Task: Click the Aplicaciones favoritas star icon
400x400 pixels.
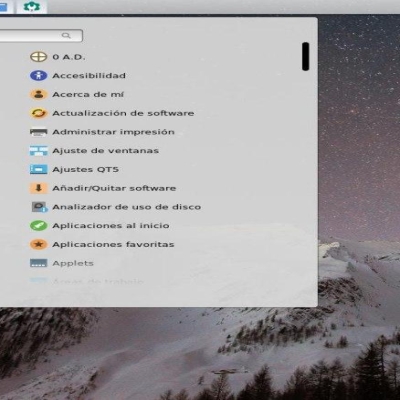Action: pos(39,244)
